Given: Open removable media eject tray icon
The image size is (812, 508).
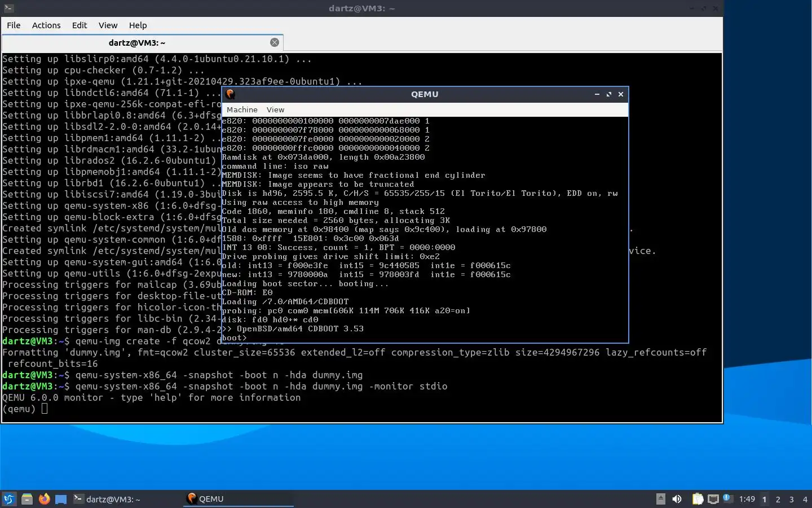Looking at the screenshot, I should pos(661,499).
